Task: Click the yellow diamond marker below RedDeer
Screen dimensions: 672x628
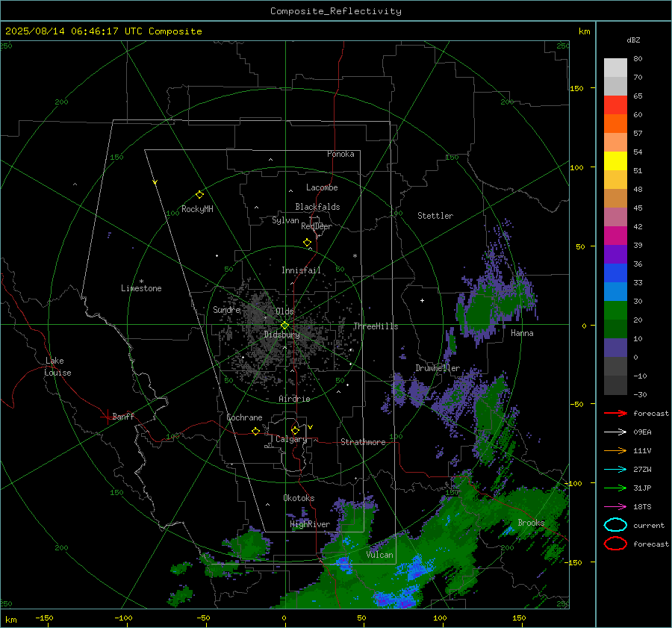Action: 307,243
